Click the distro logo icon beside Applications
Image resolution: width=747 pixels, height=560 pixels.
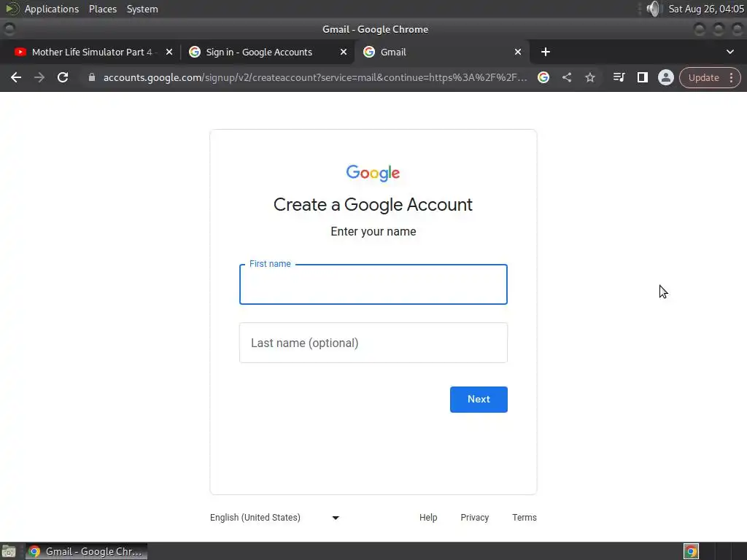coord(12,9)
